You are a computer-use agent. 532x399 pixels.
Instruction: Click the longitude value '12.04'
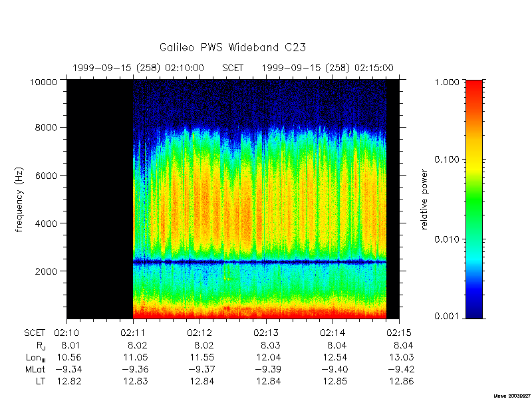[x=269, y=357]
